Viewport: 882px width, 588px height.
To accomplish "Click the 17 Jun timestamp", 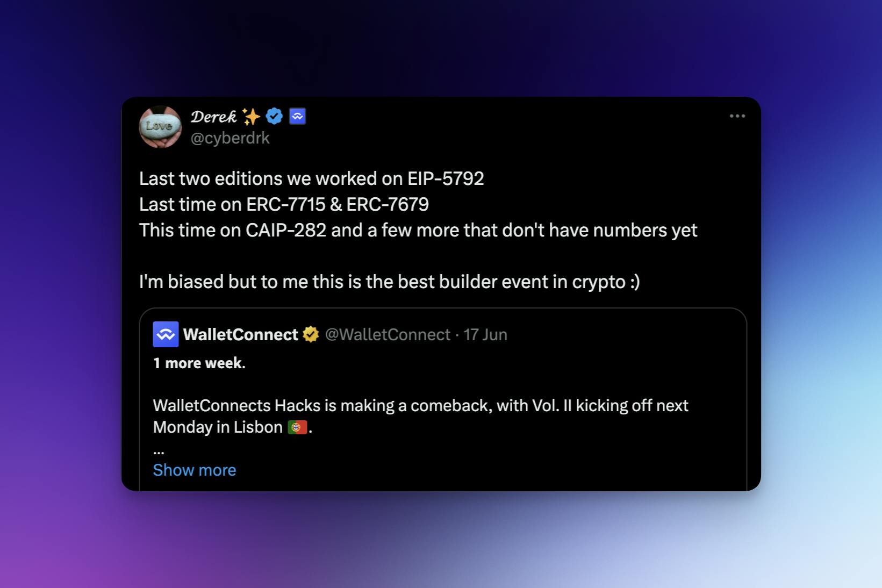I will [485, 334].
